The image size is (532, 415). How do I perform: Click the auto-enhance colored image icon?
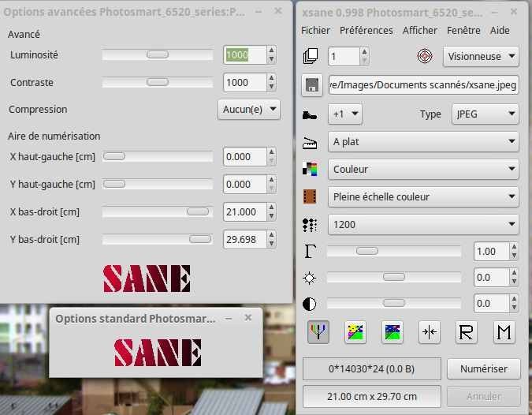tap(355, 332)
